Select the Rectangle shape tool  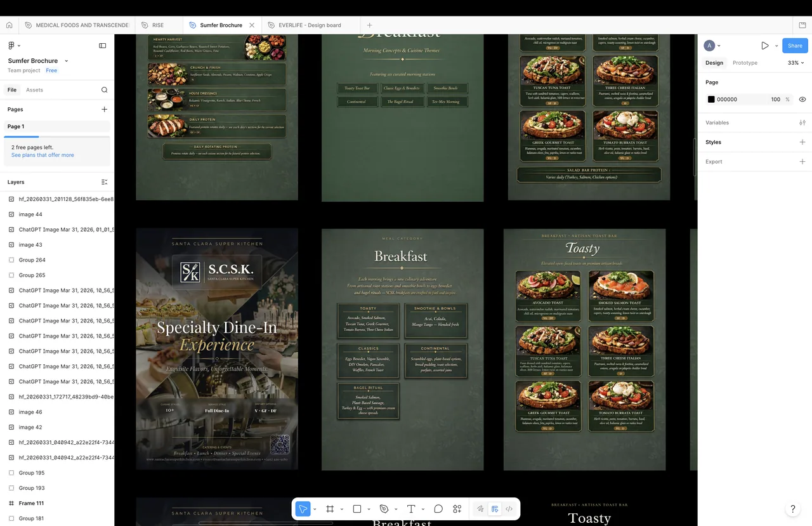tap(357, 509)
